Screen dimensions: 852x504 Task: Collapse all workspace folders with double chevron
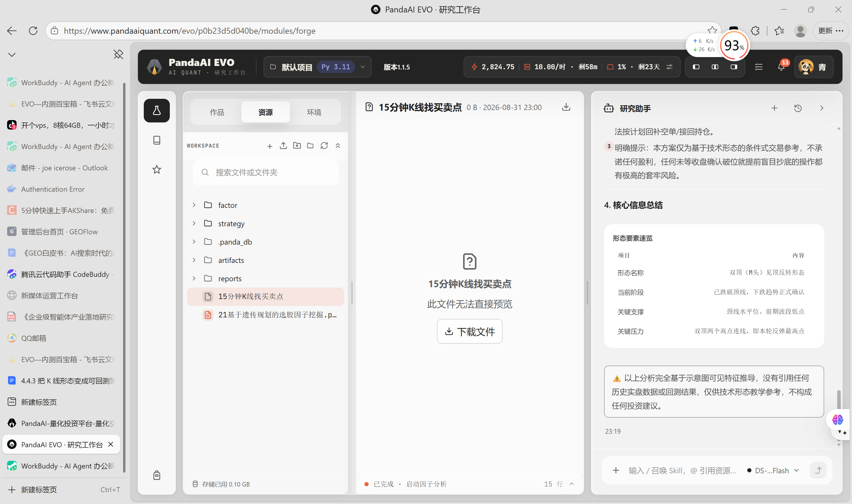(338, 146)
